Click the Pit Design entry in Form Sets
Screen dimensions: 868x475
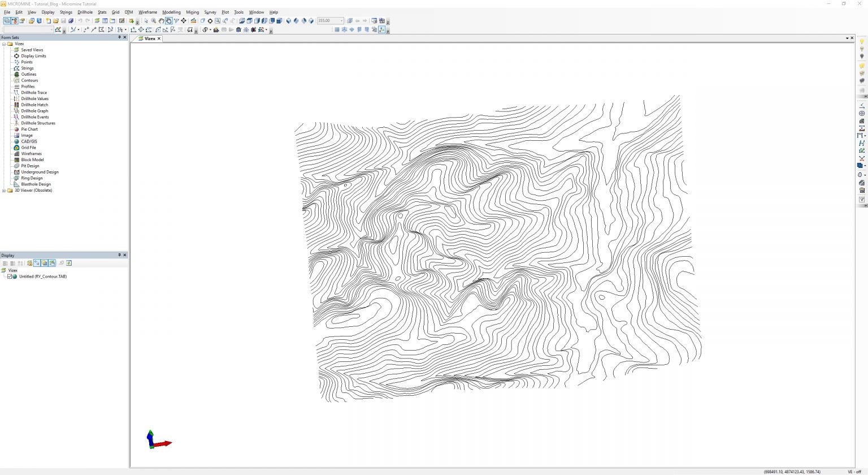(30, 166)
